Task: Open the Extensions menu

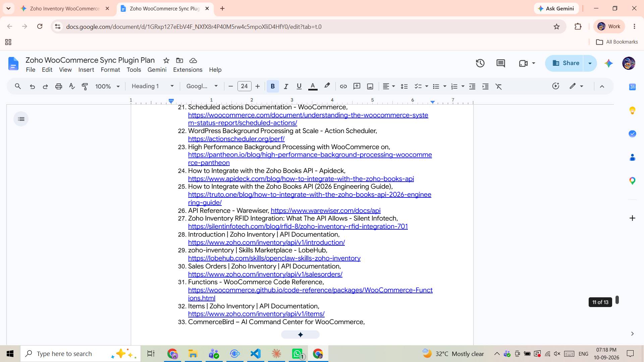Action: pos(187,70)
